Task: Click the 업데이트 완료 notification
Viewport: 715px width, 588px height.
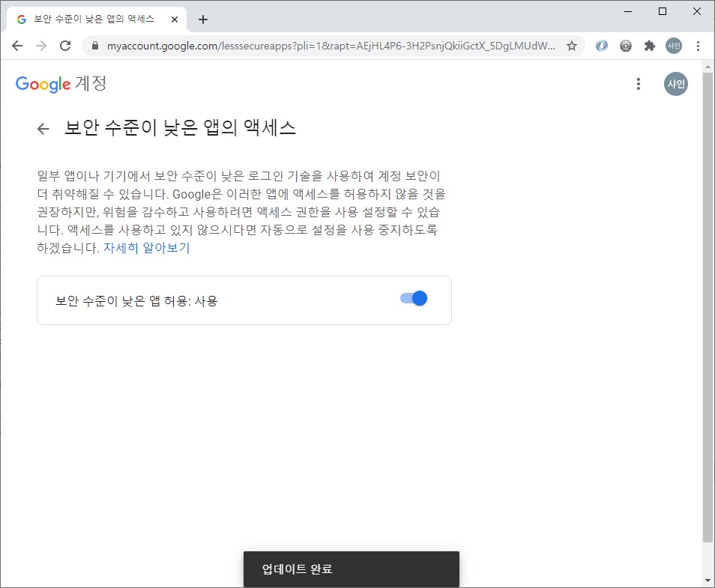Action: [x=351, y=569]
